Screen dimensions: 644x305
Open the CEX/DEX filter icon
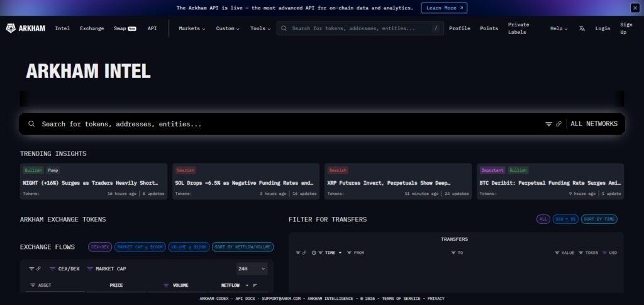pyautogui.click(x=52, y=269)
